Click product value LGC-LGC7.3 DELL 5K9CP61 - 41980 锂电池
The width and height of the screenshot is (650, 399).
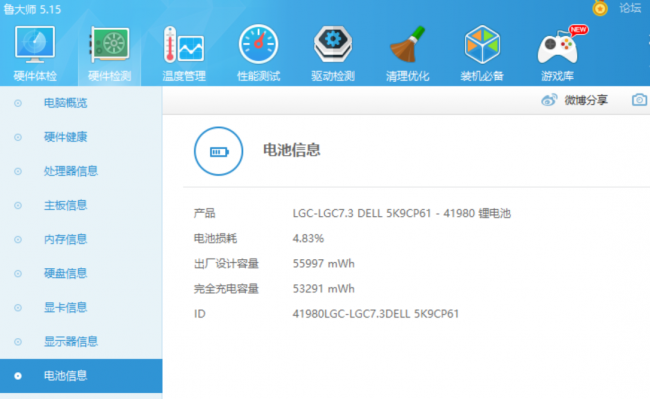(x=402, y=213)
